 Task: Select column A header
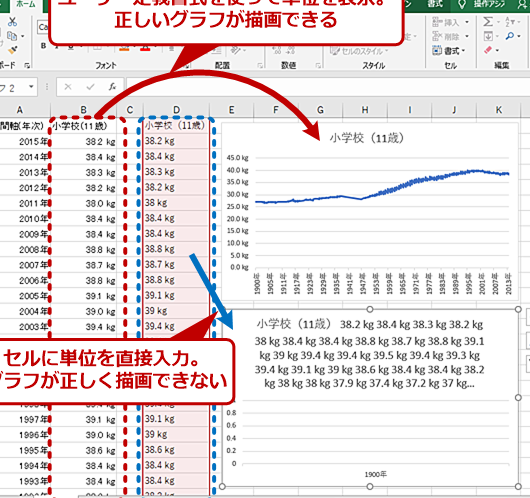(20, 110)
